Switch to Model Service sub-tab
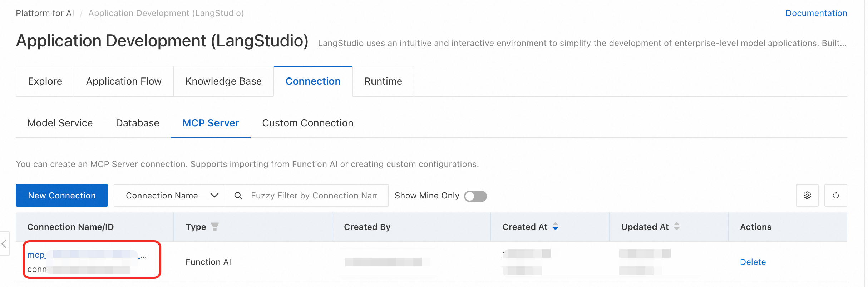The width and height of the screenshot is (868, 287). tap(60, 123)
